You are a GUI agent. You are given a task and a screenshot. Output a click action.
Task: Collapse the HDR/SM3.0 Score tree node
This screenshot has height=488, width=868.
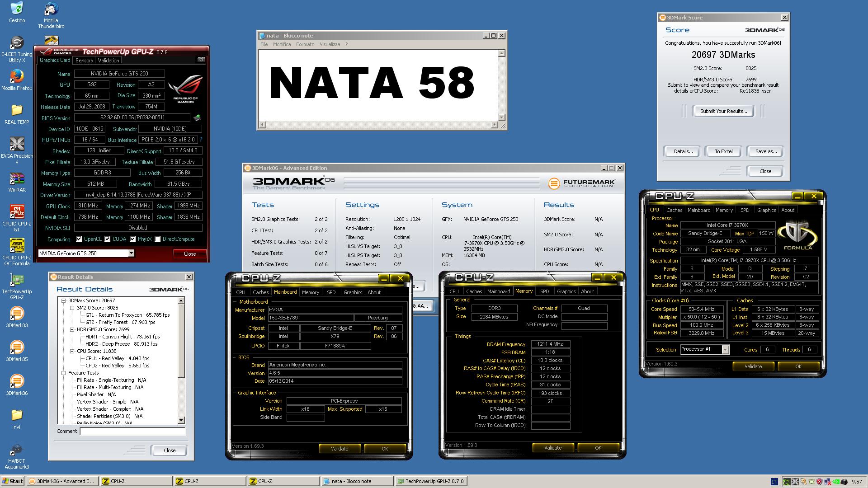(72, 329)
